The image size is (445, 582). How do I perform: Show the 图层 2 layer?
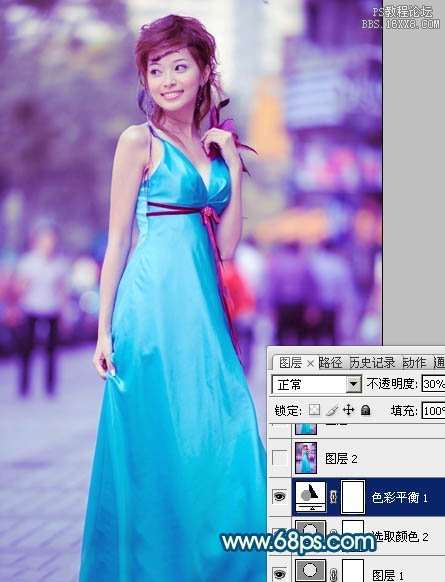(279, 458)
